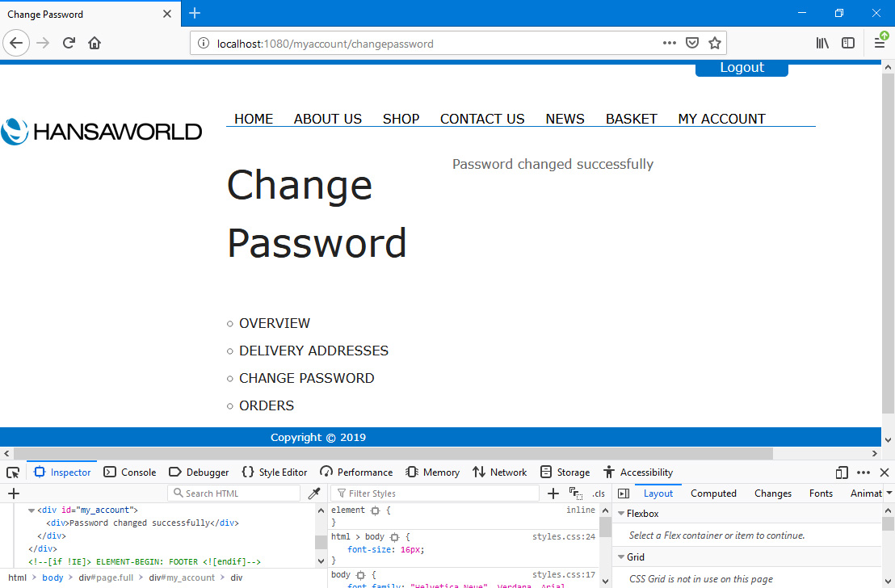
Task: Open the Computed styles tab
Action: point(713,493)
